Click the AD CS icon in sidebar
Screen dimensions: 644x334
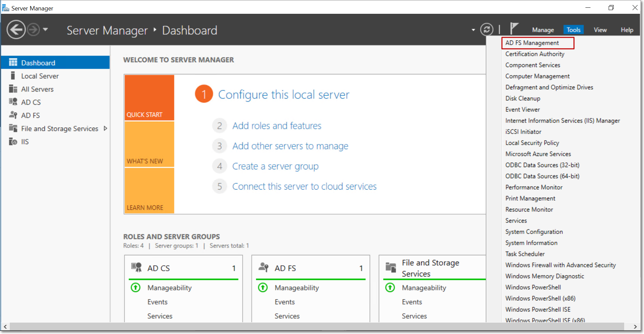point(13,102)
